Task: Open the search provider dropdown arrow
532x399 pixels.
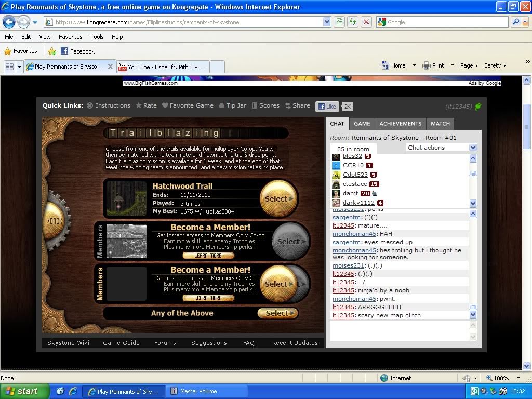Action: click(x=525, y=22)
